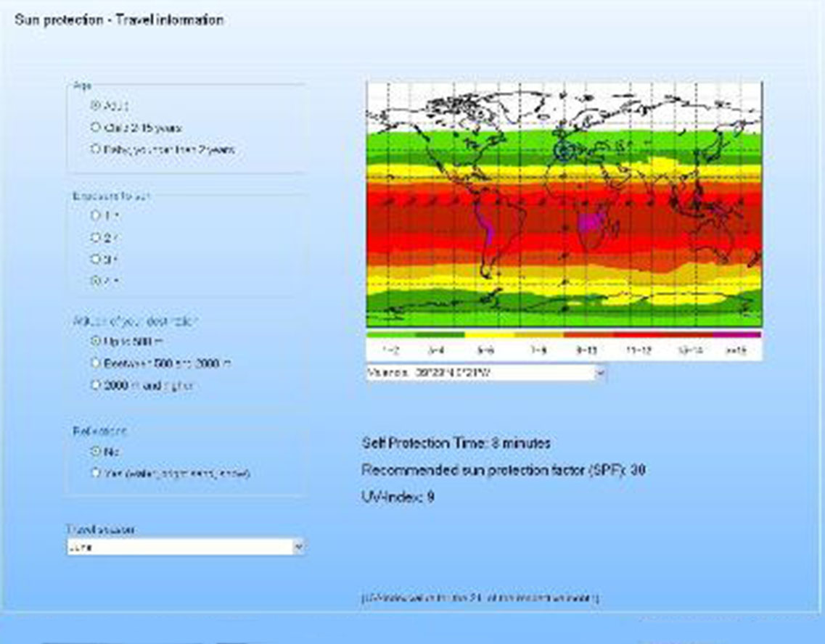Set Reflections to No
The width and height of the screenshot is (825, 644).
click(x=95, y=451)
